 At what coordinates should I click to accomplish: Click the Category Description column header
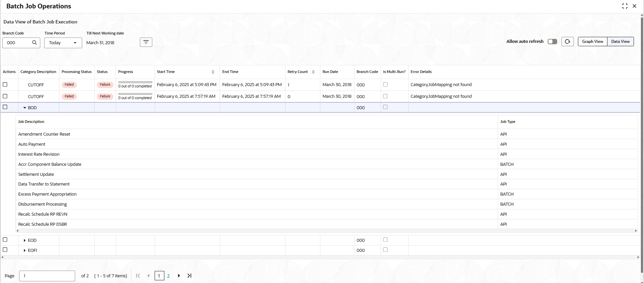[38, 72]
